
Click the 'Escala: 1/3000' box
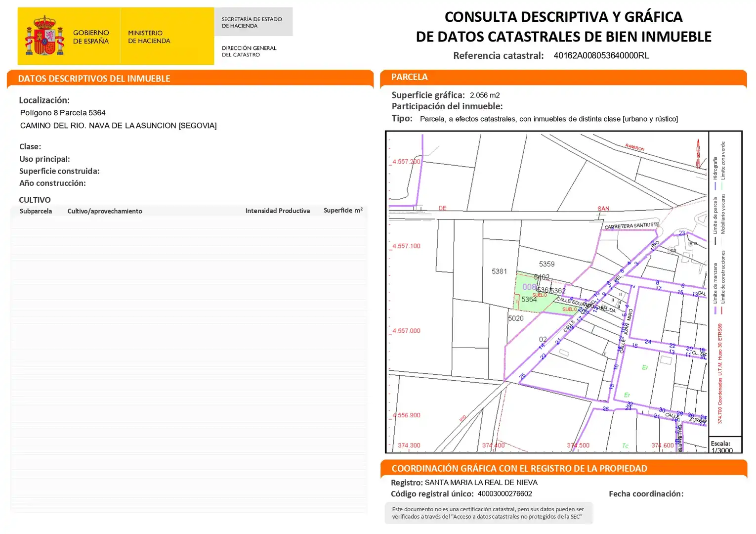(725, 445)
